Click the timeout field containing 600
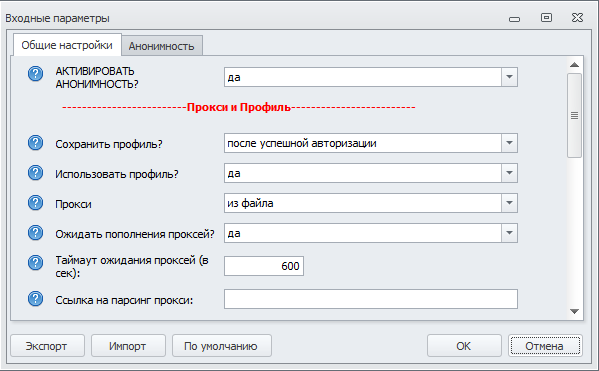 [264, 266]
